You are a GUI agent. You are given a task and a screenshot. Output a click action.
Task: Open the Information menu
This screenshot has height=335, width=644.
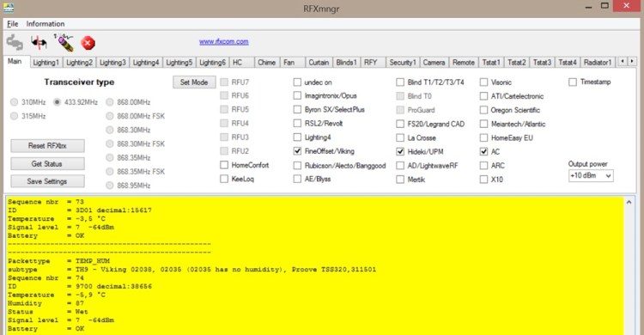click(46, 24)
